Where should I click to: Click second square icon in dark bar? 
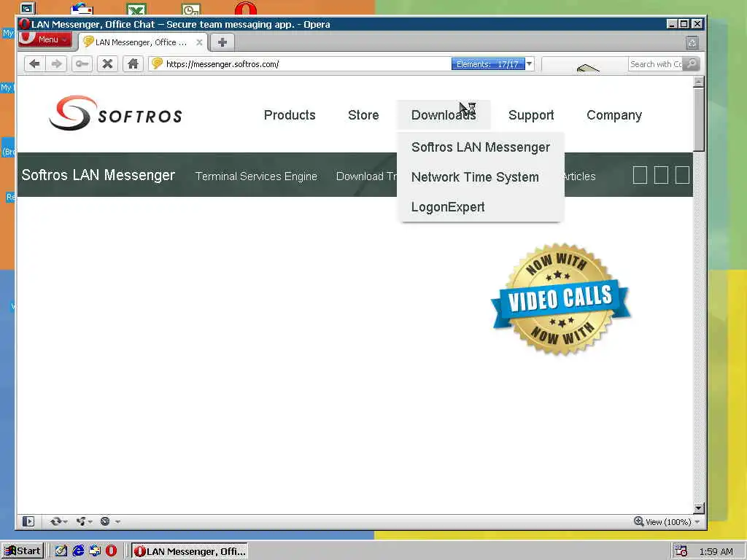point(661,175)
